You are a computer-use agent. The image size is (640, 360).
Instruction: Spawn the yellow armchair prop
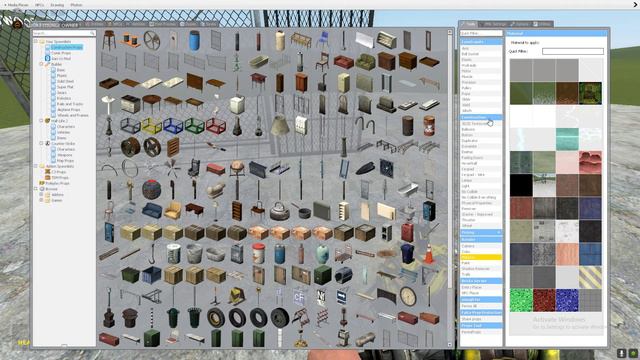click(173, 211)
